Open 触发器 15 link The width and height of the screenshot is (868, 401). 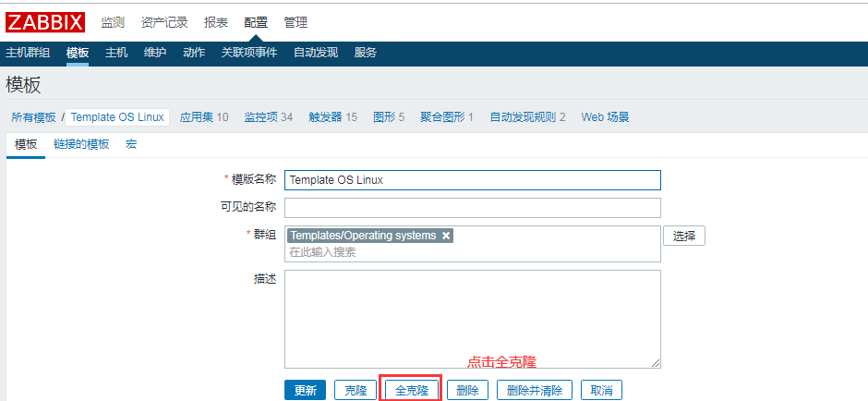(332, 117)
